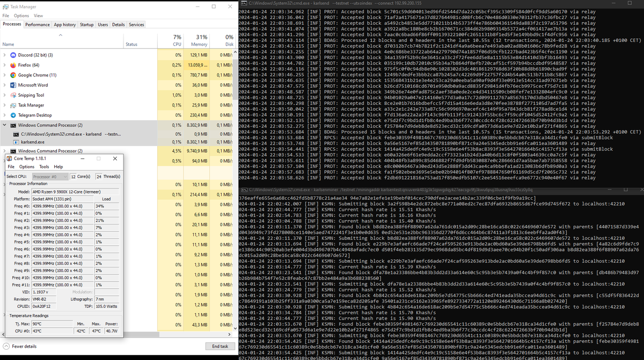Click the Task Manager icon in process list
644x360 pixels.
click(x=13, y=105)
